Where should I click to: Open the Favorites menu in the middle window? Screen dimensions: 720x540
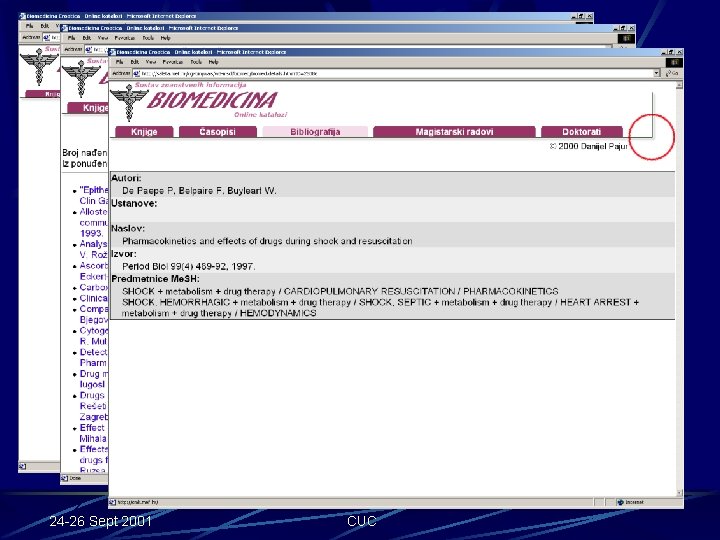tap(125, 38)
